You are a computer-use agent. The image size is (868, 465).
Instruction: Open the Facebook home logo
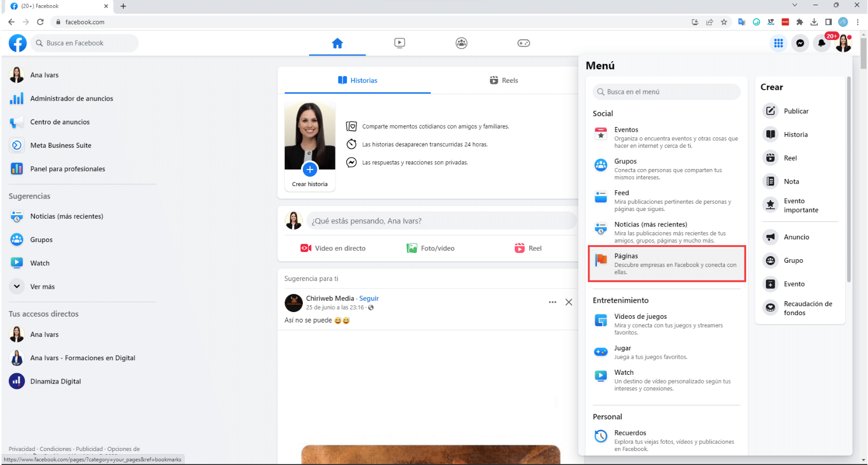[18, 43]
